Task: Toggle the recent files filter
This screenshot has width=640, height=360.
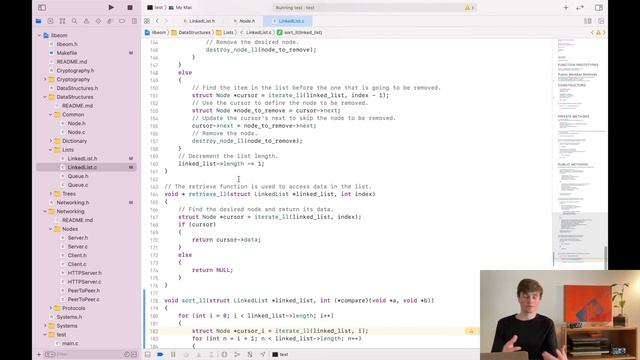Action: point(127,354)
